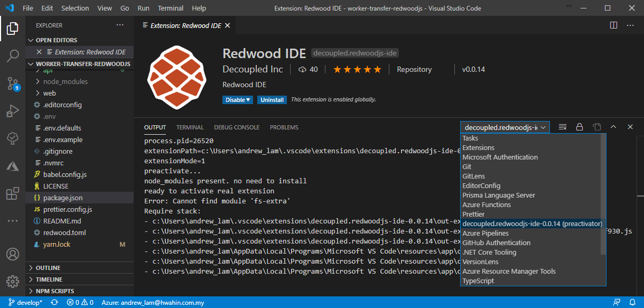
Task: Close the Extension: Redwood IDE open editor
Action: coord(39,52)
